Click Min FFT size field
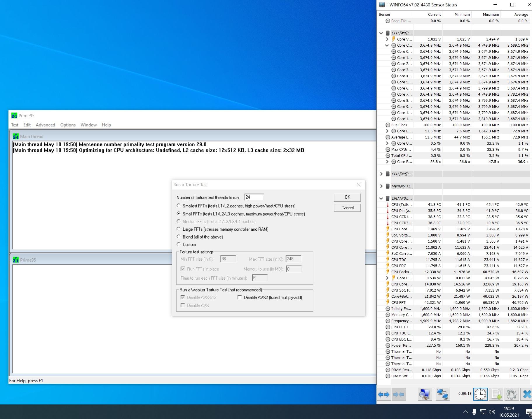 228,259
